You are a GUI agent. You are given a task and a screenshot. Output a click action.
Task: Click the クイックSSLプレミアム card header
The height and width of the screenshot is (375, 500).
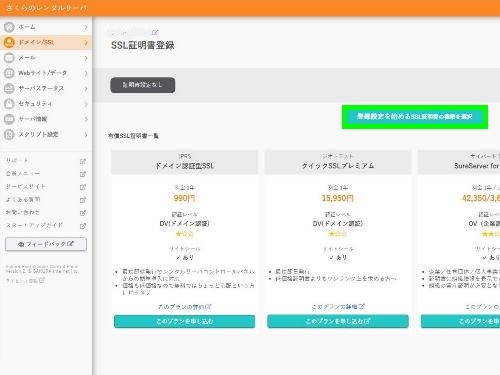[x=338, y=162]
